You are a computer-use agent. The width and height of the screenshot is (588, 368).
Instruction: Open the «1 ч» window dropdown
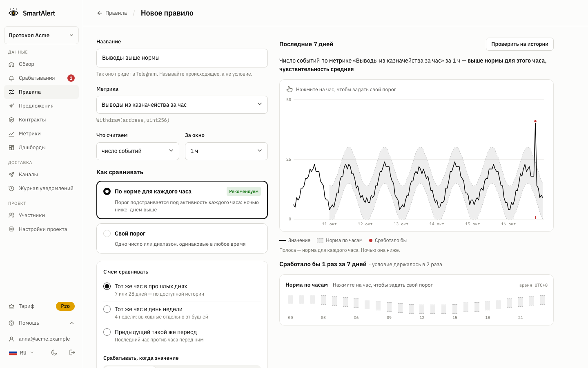coord(226,151)
